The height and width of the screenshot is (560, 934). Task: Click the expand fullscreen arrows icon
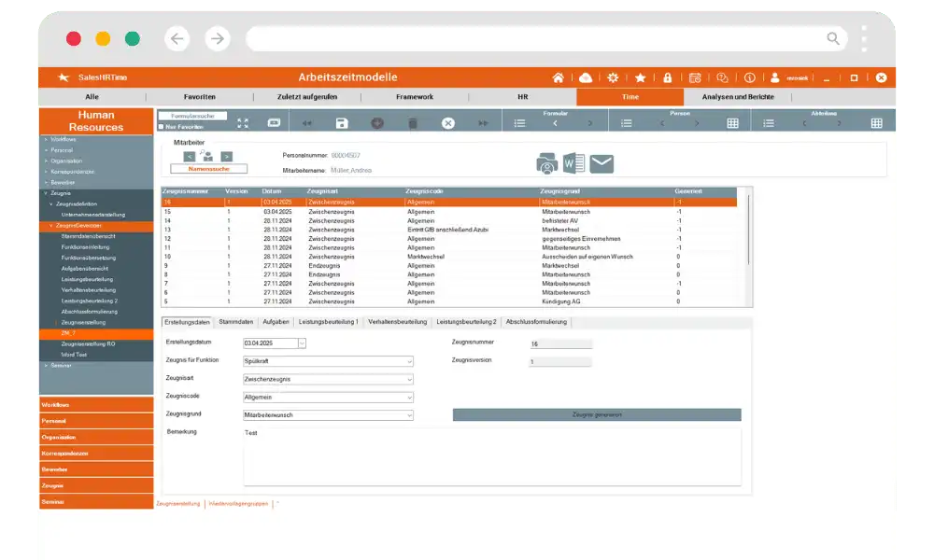point(243,123)
